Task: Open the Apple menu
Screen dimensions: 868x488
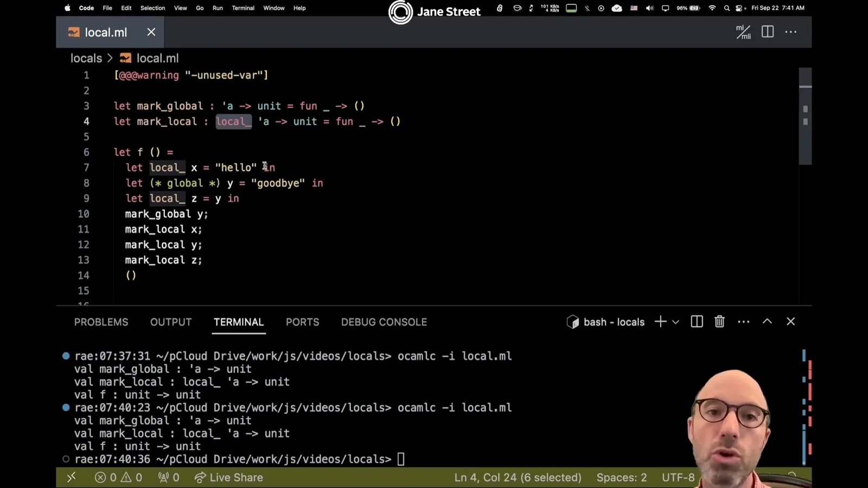Action: coord(68,8)
